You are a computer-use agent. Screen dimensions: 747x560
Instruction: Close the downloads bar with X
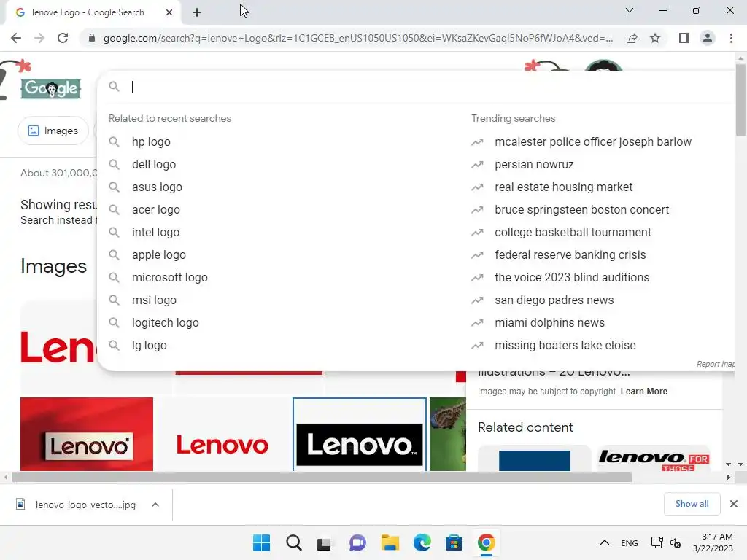[734, 504]
